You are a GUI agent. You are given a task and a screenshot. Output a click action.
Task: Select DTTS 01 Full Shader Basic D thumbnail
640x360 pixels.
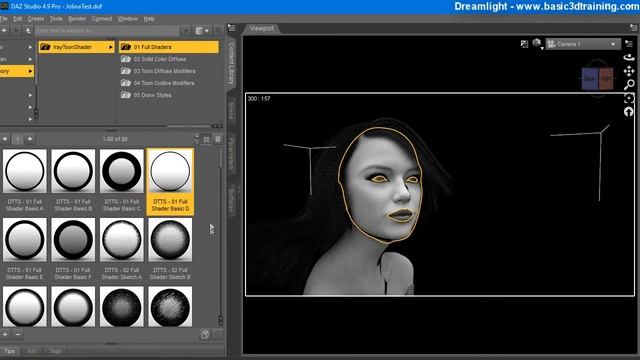170,171
